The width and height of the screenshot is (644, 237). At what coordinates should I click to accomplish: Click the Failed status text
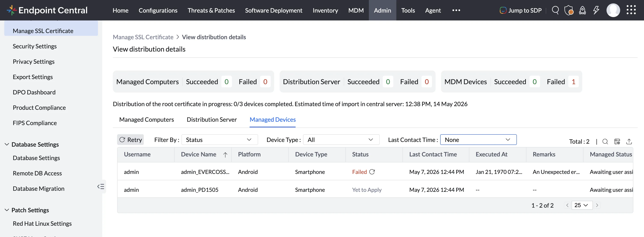[x=359, y=172]
